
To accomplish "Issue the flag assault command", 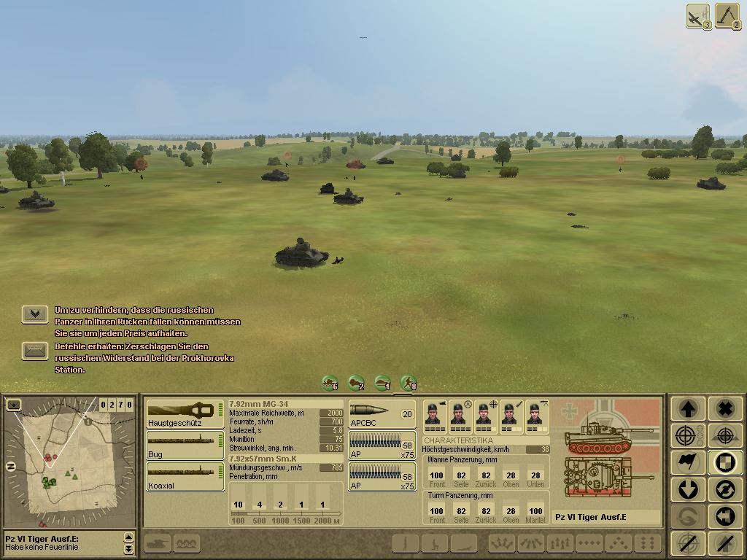I will tap(688, 462).
